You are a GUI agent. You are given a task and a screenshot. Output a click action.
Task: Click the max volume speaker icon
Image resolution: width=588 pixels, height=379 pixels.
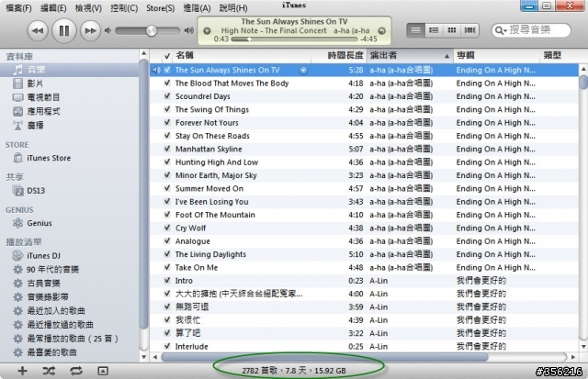[x=189, y=30]
